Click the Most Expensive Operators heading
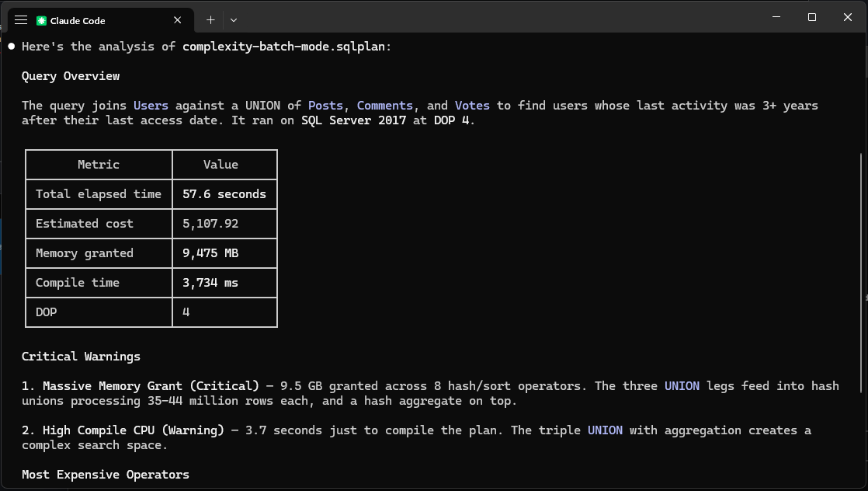 105,474
